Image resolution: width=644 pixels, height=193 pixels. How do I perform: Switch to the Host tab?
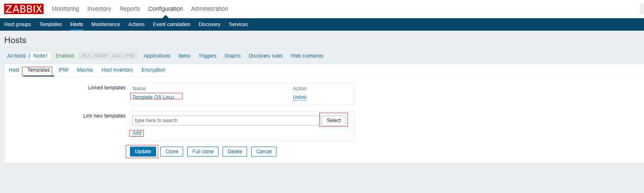(14, 70)
